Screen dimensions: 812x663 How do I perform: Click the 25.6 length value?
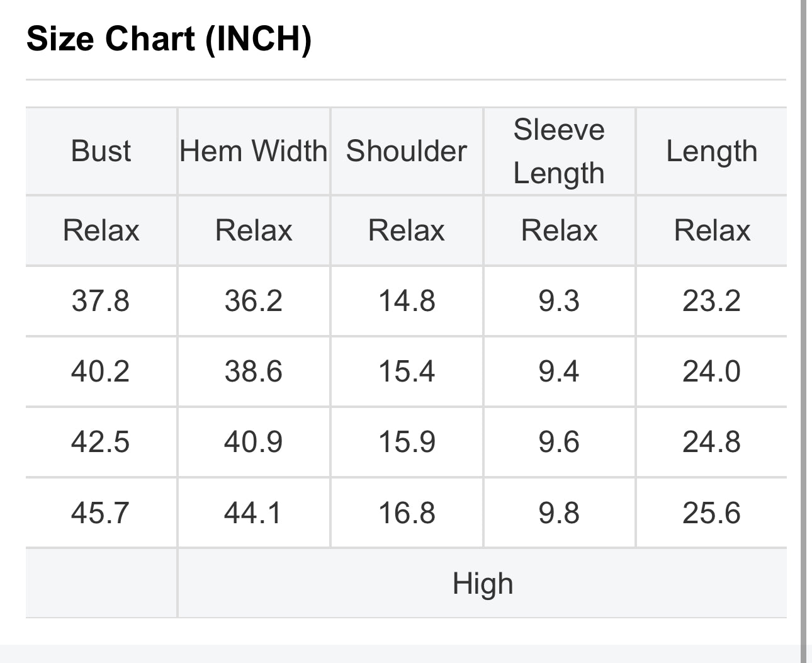711,513
